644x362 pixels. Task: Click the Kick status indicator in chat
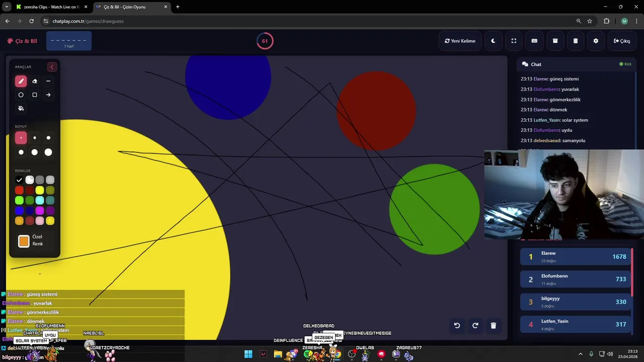tap(625, 64)
